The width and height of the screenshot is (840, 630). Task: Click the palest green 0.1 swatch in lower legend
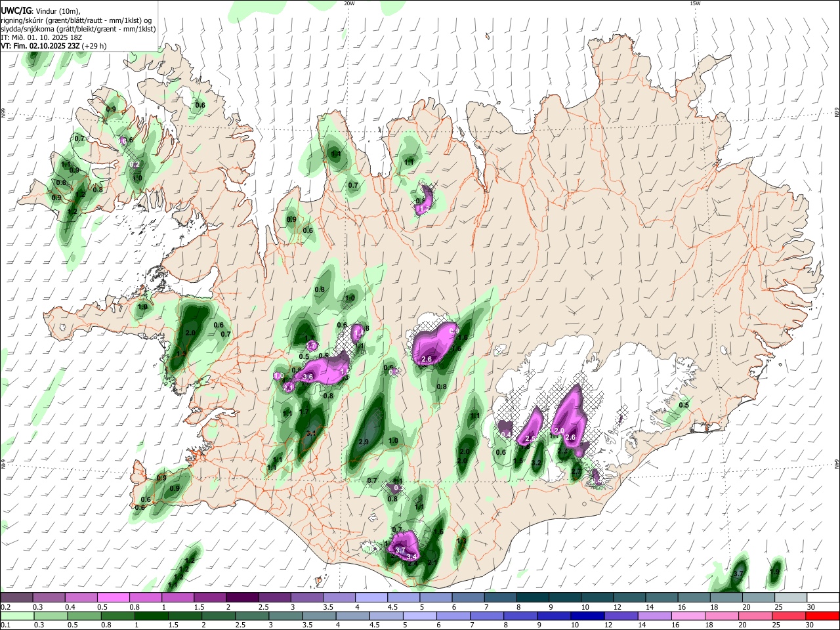(x=16, y=616)
